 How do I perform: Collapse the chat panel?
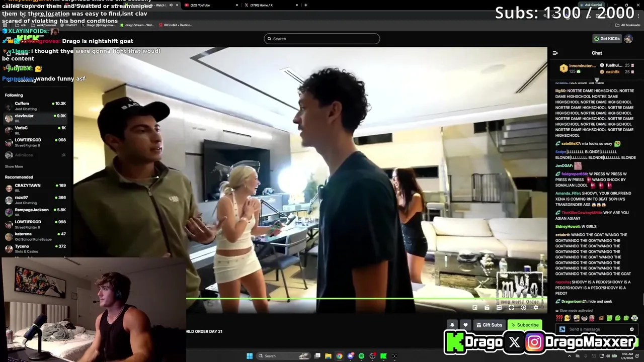coord(555,53)
